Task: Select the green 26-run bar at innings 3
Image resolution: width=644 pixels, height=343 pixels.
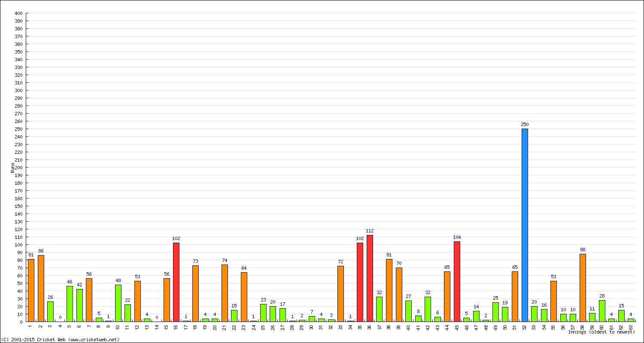Action: [x=50, y=311]
